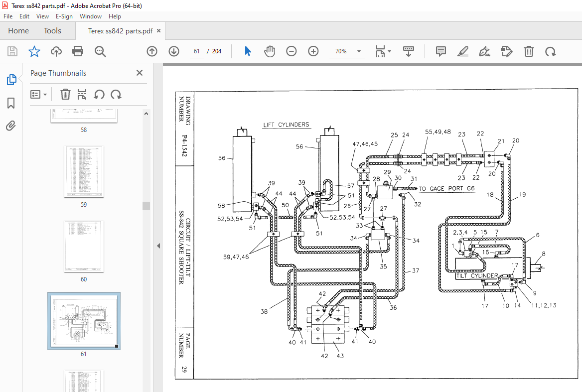Zoom in with plus button

(313, 51)
